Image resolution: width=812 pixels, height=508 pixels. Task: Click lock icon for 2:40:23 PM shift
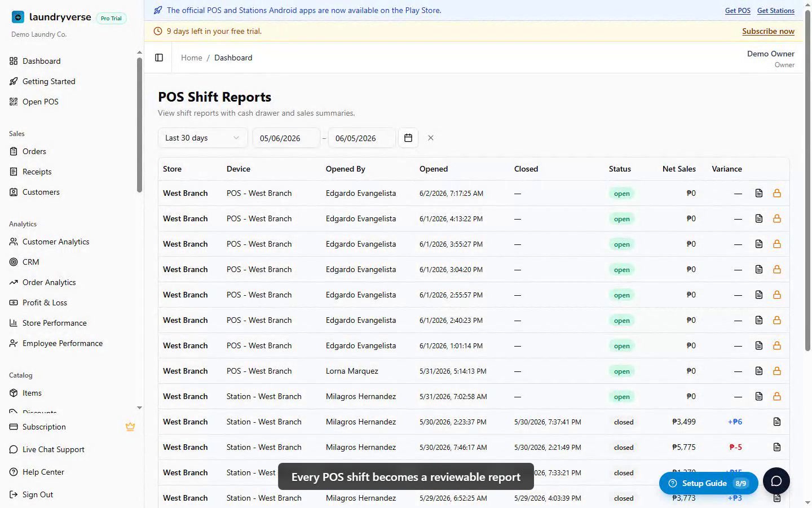(x=777, y=320)
